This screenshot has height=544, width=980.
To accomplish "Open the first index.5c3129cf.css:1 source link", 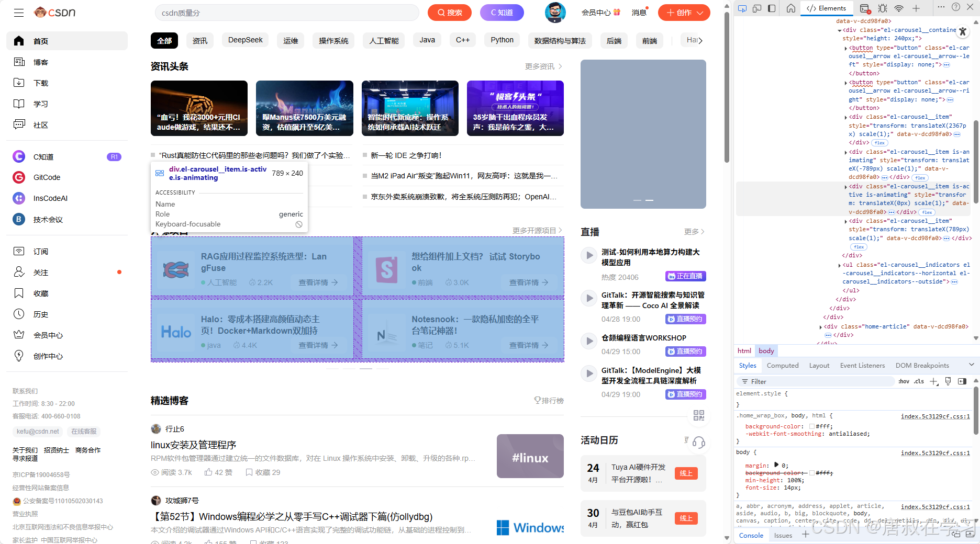I will point(935,416).
